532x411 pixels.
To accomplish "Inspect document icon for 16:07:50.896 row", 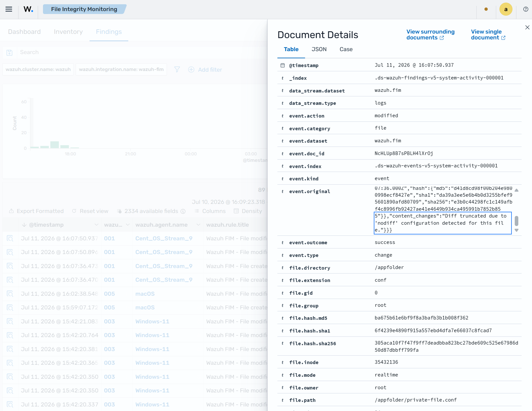I will tap(10, 252).
